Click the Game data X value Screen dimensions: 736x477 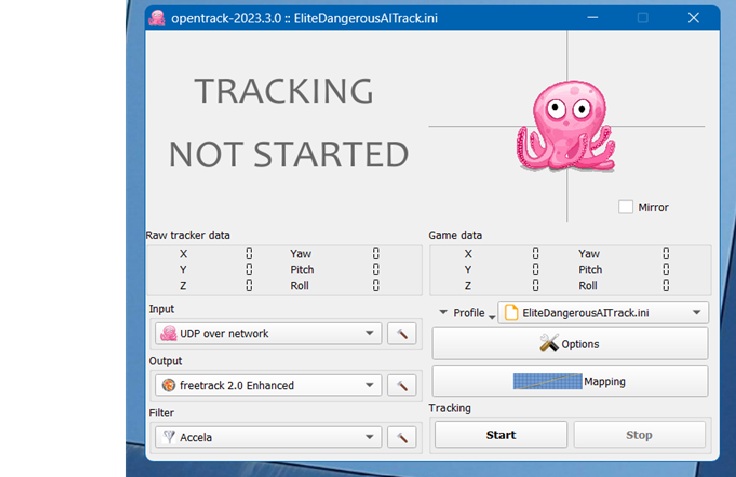536,254
